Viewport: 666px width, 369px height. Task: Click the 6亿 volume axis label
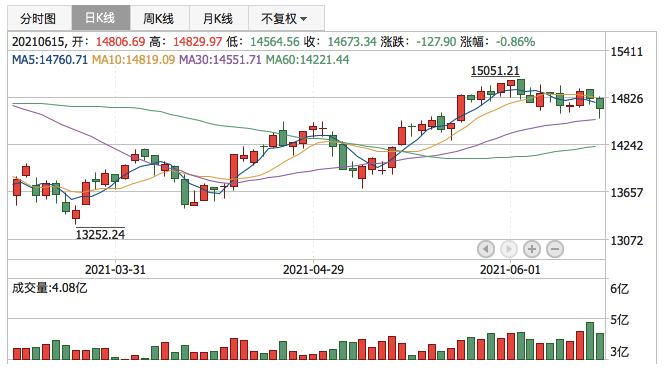point(619,289)
